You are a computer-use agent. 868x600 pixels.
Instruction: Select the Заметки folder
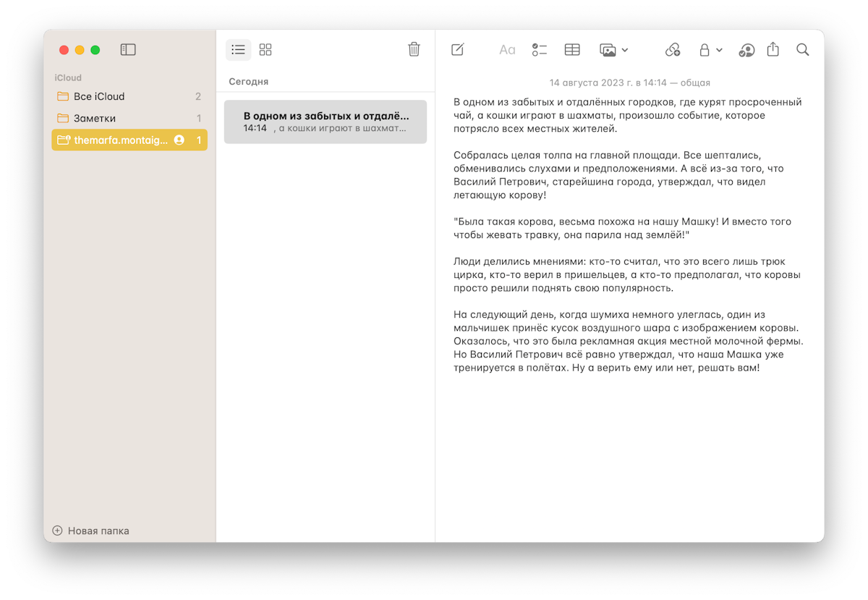click(129, 118)
